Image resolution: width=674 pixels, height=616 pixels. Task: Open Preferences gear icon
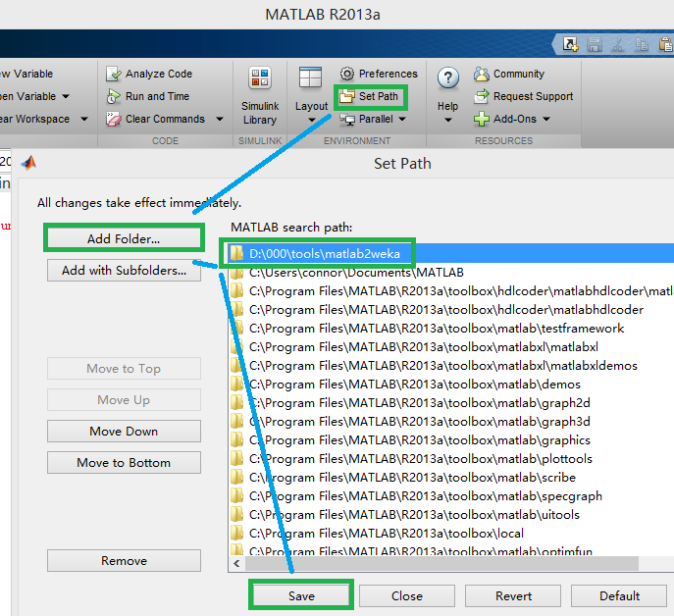coord(347,74)
